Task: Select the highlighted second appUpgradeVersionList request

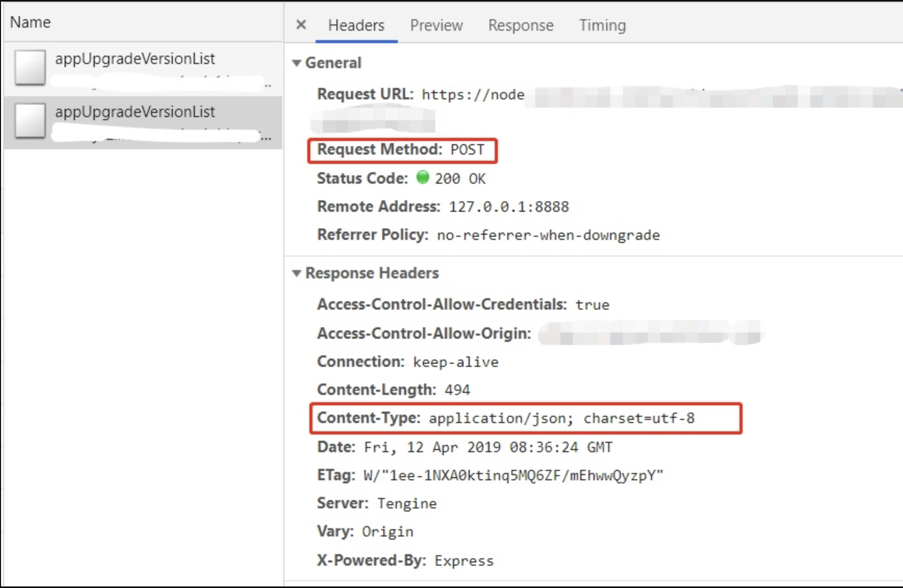Action: coord(143,122)
